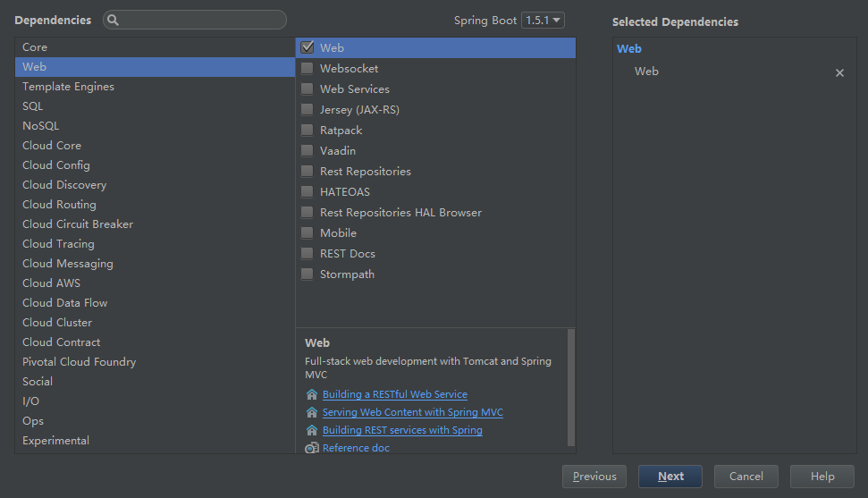Choose the NoSQL category
868x498 pixels.
click(155, 126)
